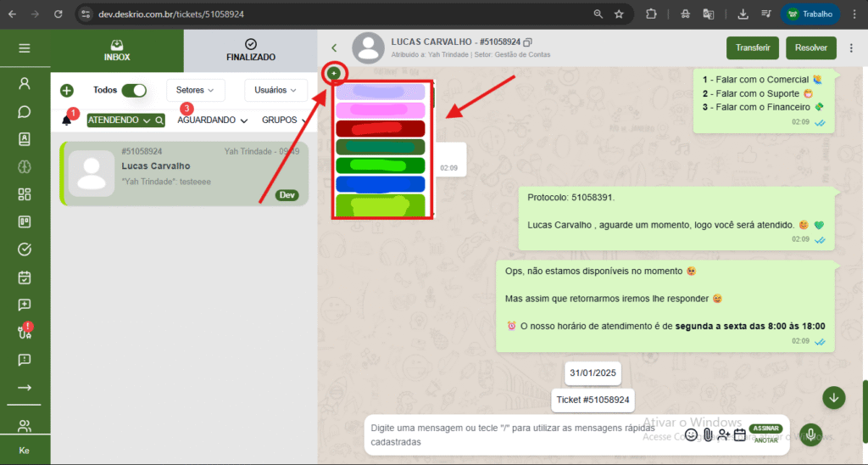Copy ticket number icon beside #51058924
Screen dimensions: 868x465
tap(528, 42)
